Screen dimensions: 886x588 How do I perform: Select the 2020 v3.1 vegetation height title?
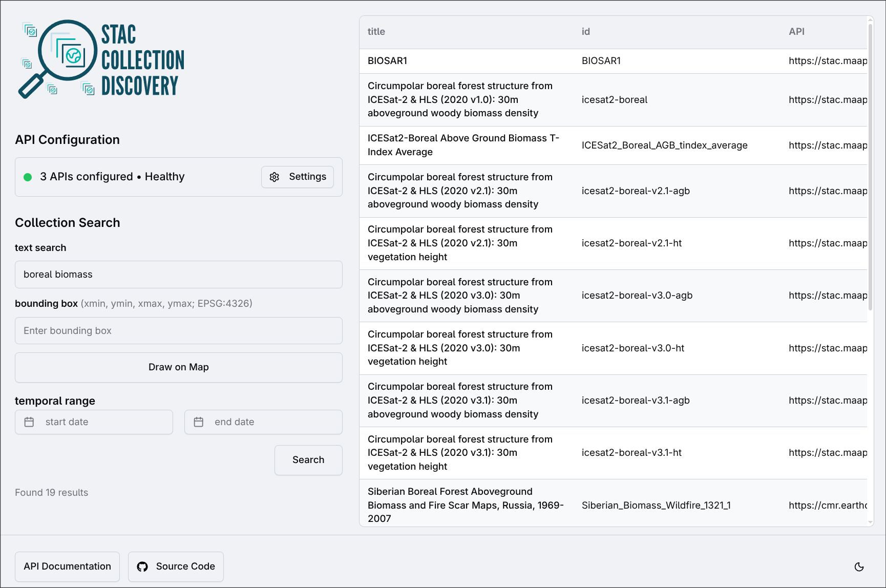pos(460,453)
